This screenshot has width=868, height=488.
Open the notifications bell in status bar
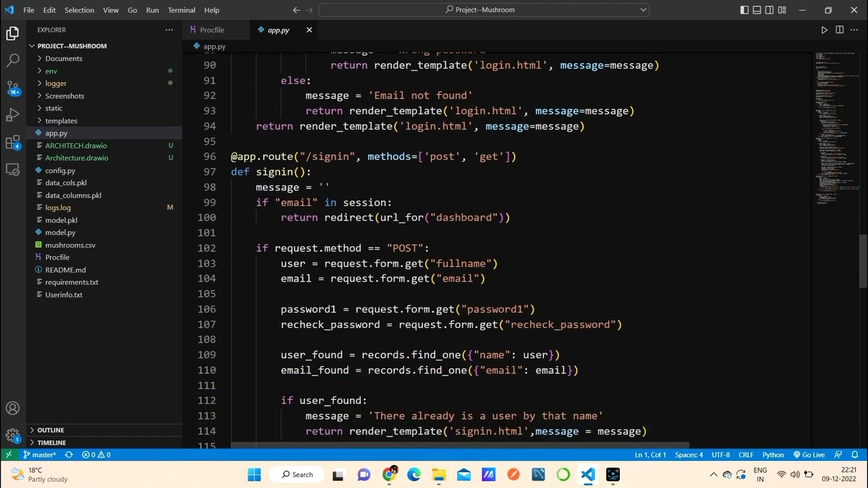(x=856, y=455)
